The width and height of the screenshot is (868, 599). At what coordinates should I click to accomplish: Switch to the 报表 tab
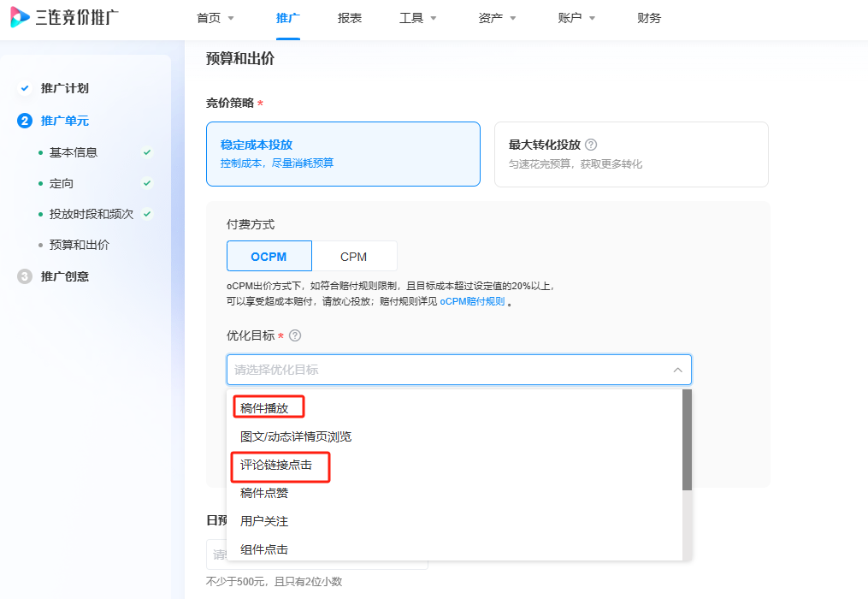[x=350, y=17]
